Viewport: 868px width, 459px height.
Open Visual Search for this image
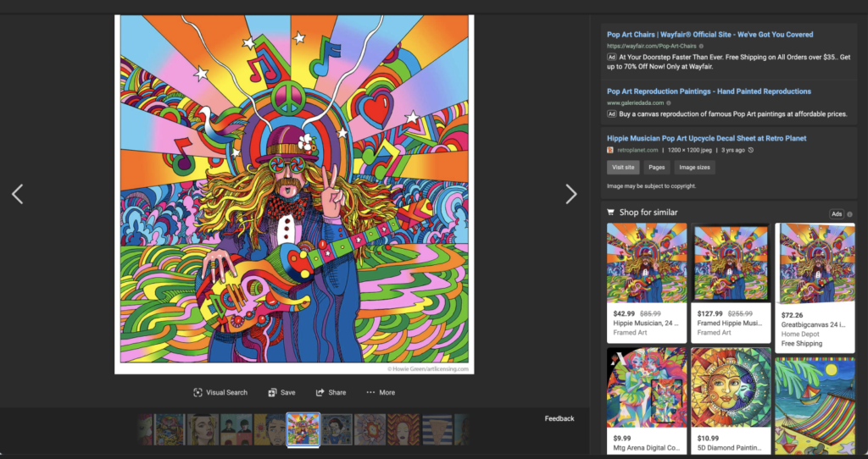[x=220, y=393]
